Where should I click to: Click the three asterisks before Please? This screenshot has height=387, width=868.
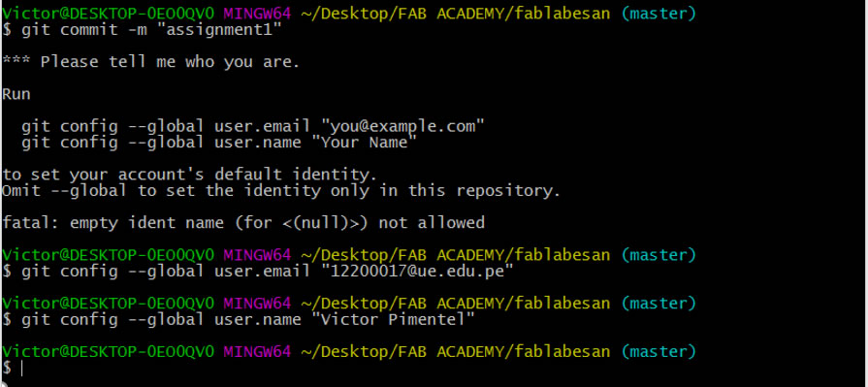(16, 62)
